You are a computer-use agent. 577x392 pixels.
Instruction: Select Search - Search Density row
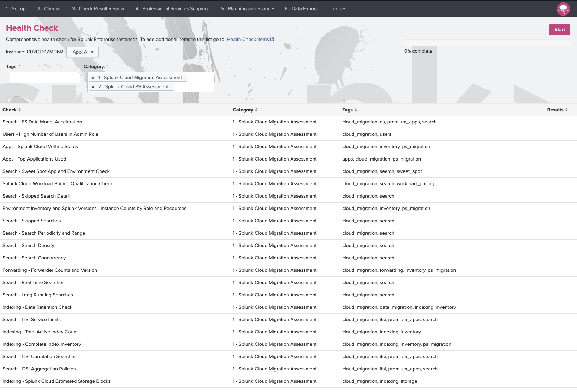288,246
